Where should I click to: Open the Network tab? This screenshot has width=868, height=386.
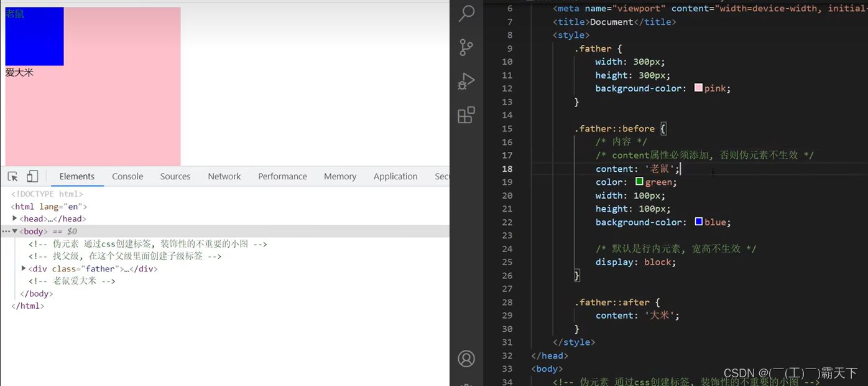[x=224, y=177]
